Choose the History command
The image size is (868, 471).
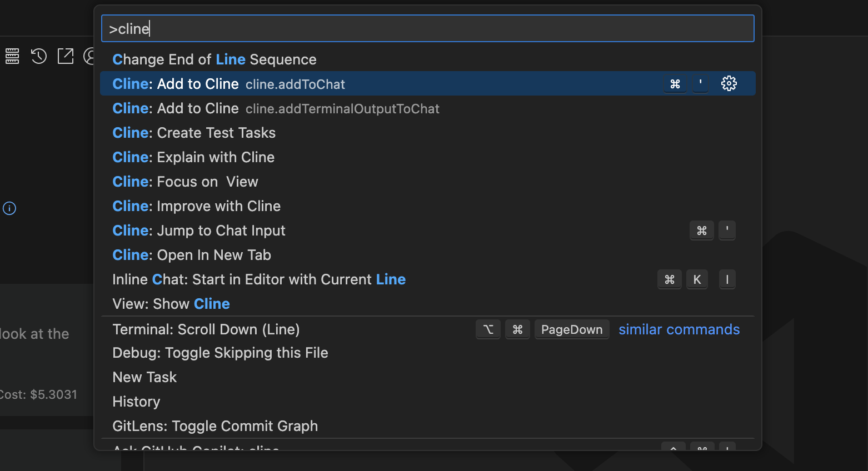[427, 402]
